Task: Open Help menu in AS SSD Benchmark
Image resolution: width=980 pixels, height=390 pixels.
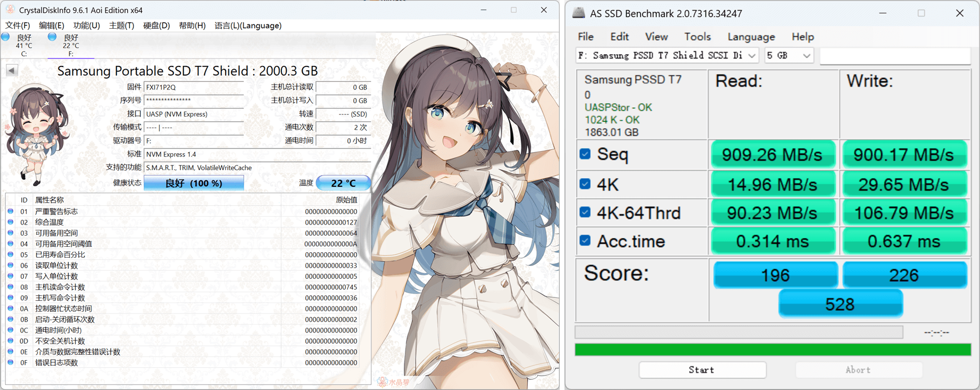Action: [803, 37]
